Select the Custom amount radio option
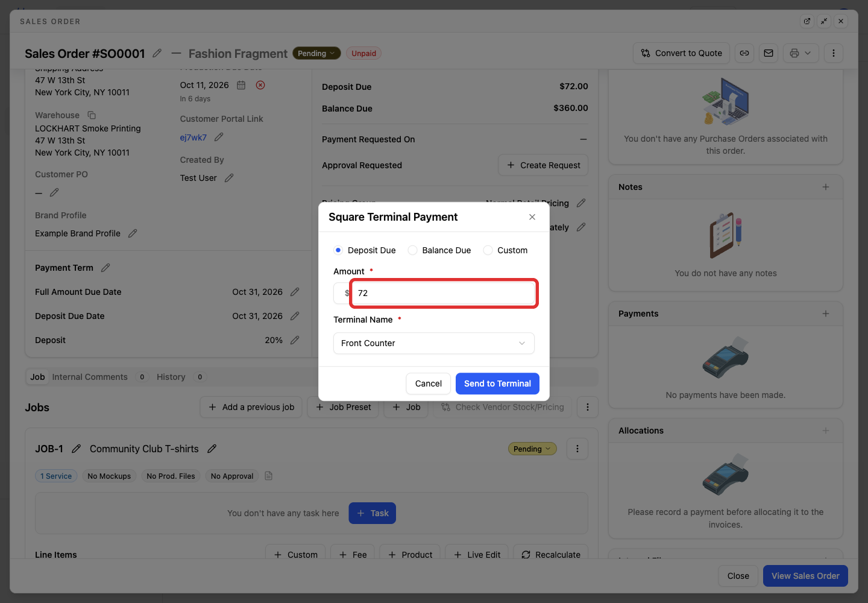This screenshot has height=603, width=868. (488, 250)
